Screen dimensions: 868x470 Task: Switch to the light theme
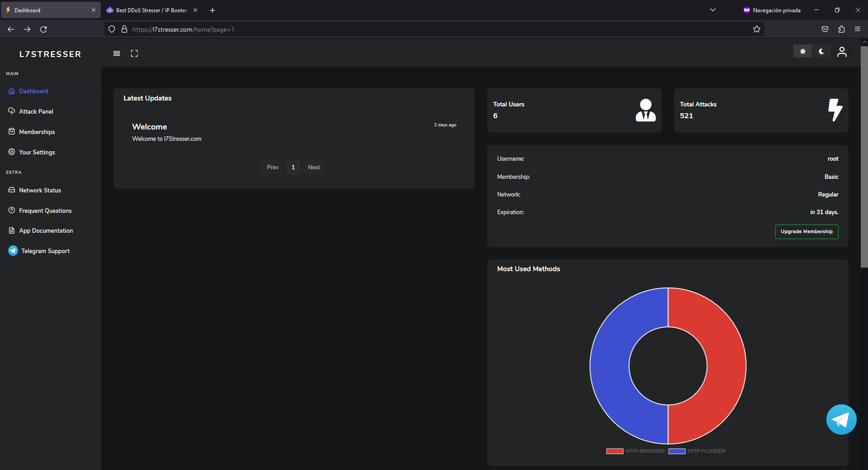coord(802,52)
